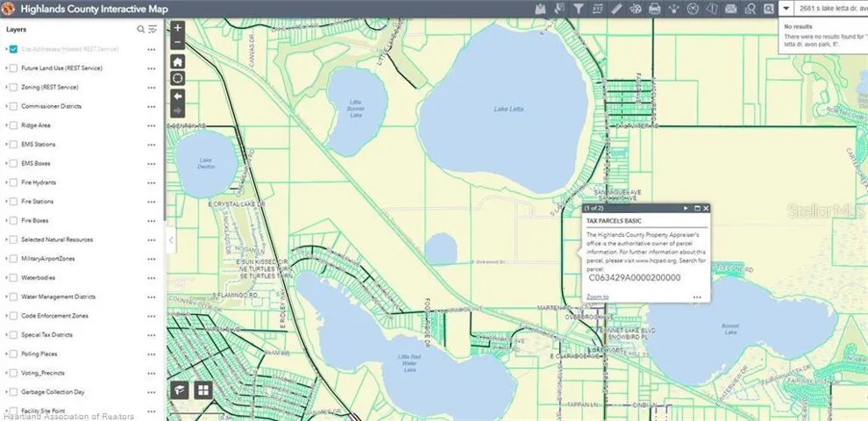Show the EMS Stations layer

click(x=14, y=145)
